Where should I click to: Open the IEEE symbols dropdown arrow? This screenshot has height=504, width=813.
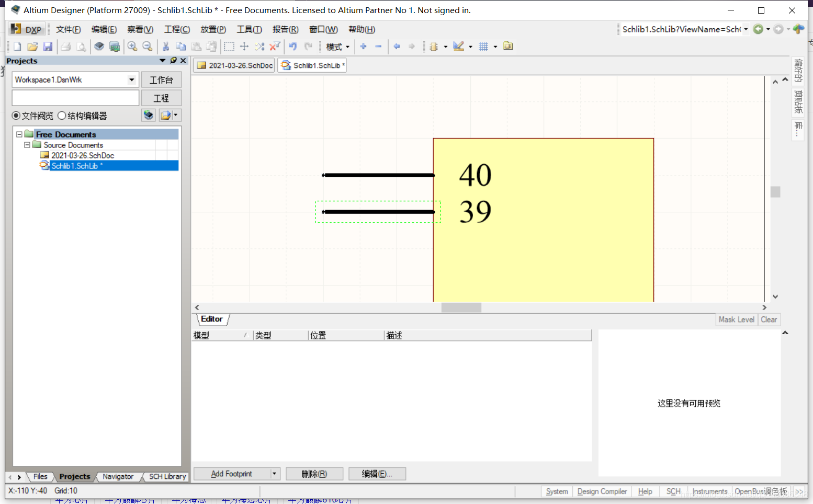(x=446, y=47)
